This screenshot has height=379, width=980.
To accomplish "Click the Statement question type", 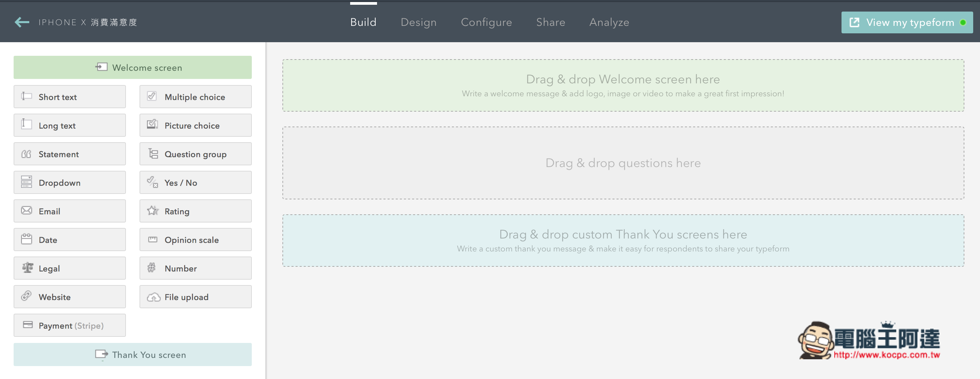I will coord(69,153).
